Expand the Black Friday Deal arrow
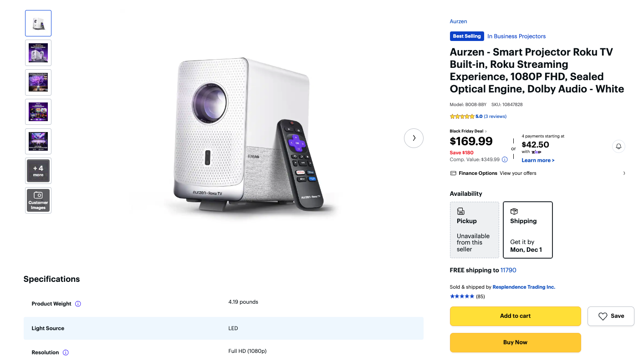This screenshot has width=644, height=357. click(x=486, y=131)
